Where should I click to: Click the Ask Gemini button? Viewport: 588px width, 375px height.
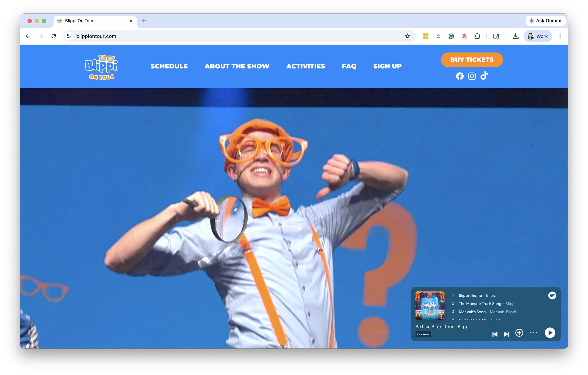click(x=545, y=21)
